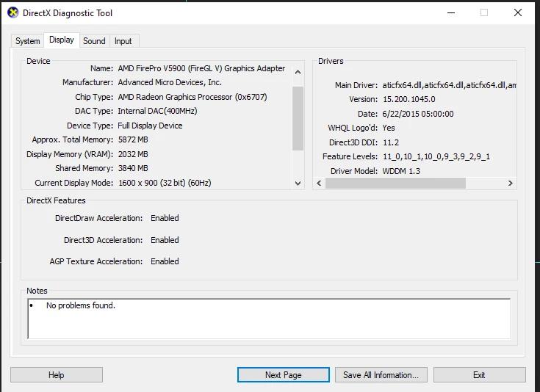This screenshot has height=392, width=540.
Task: Switch to the System tab
Action: click(28, 41)
